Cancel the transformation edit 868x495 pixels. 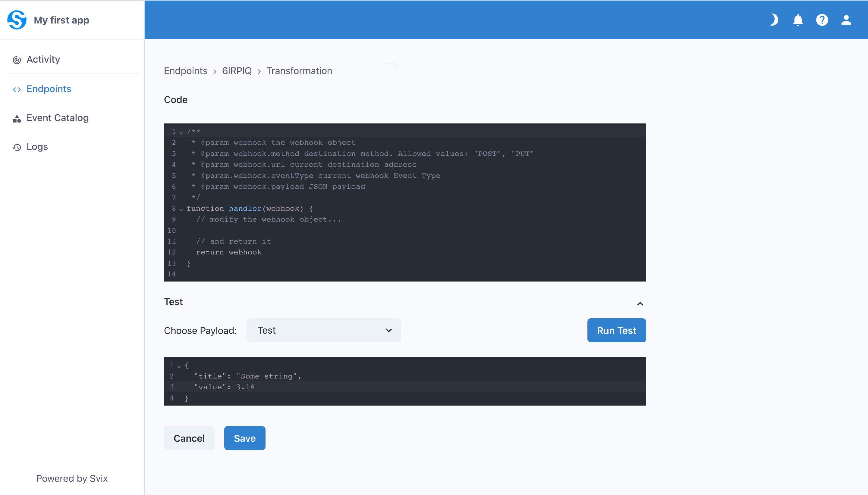coord(189,438)
